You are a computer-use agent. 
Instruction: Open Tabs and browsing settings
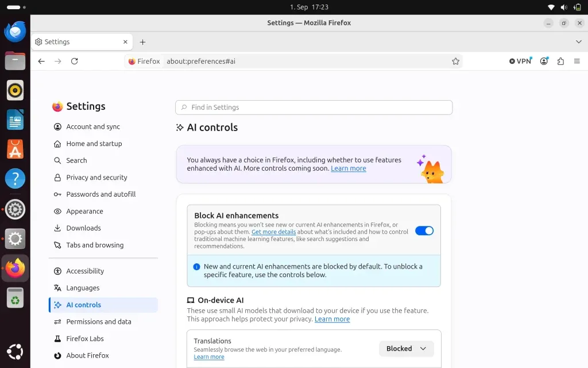pos(103,245)
